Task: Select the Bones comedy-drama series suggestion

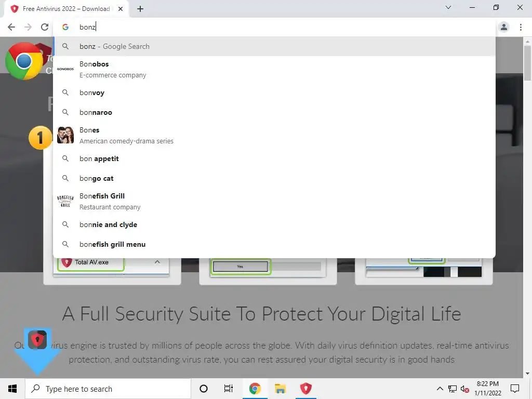Action: pos(274,136)
